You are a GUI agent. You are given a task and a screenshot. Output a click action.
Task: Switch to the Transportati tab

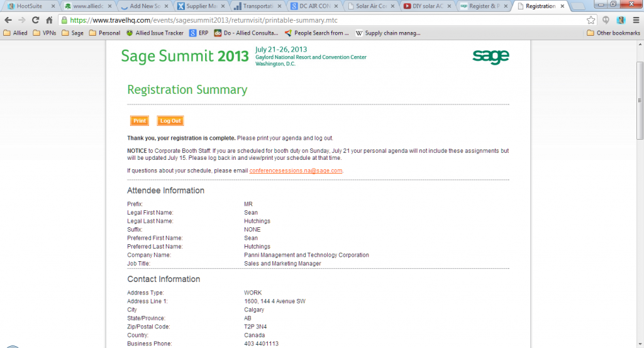click(258, 6)
